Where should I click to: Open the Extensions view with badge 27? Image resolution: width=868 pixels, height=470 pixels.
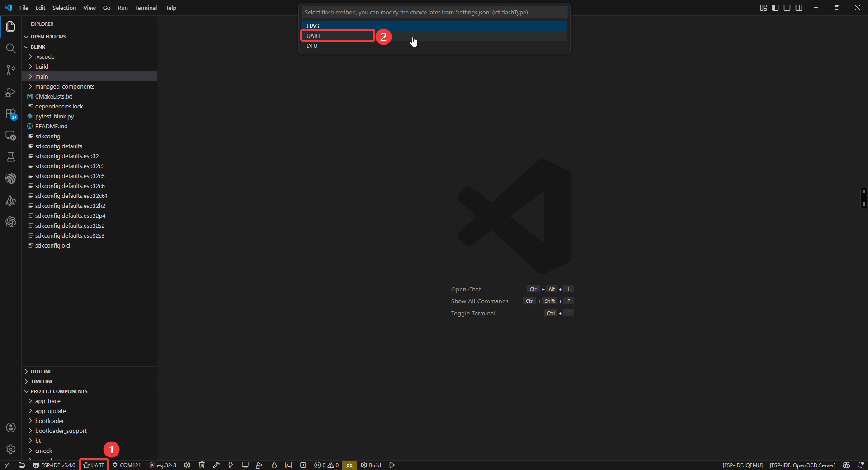coord(11,114)
